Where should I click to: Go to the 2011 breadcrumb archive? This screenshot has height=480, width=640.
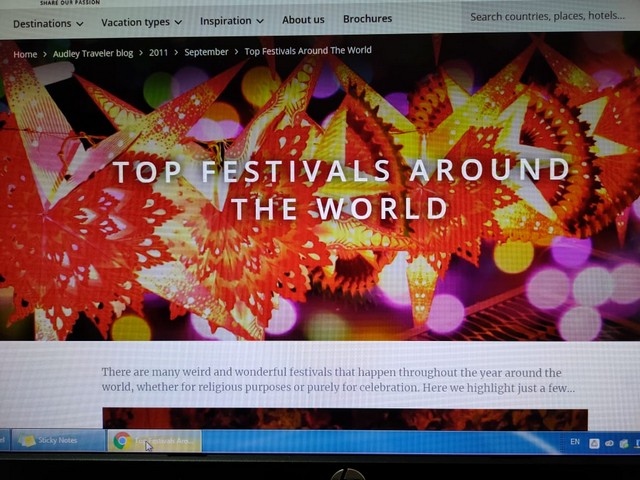click(158, 52)
